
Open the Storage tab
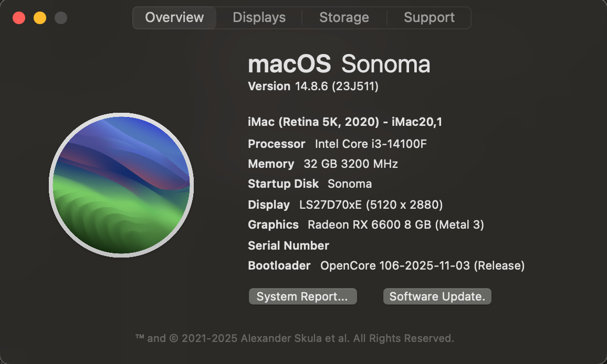tap(344, 17)
